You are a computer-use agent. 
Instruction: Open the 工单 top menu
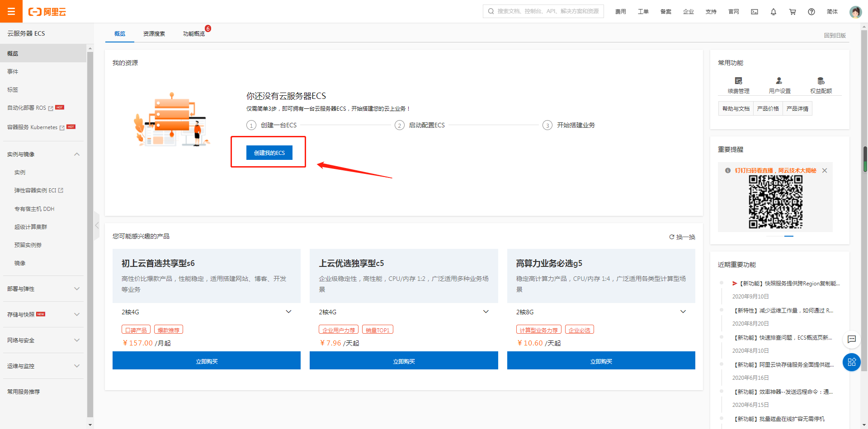(643, 12)
